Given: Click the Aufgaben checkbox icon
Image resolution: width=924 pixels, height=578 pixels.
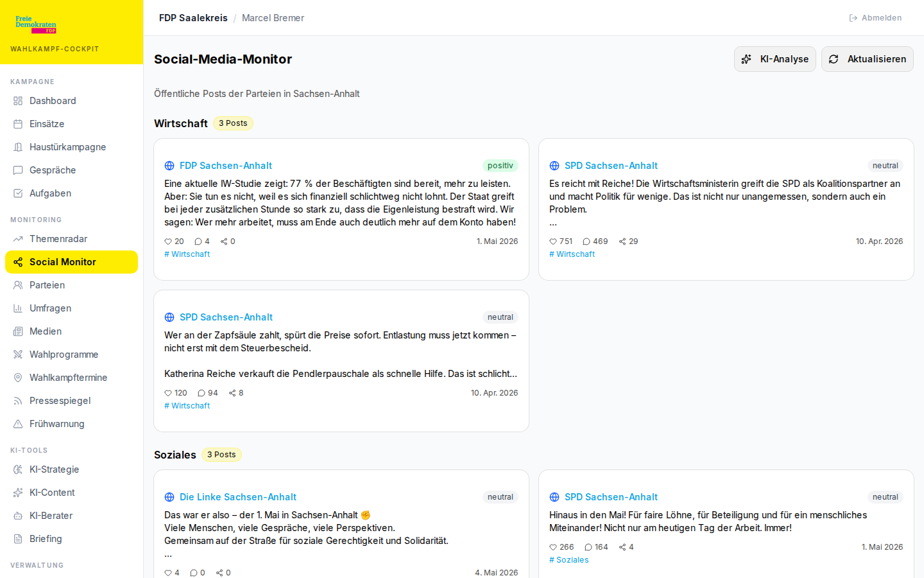Looking at the screenshot, I should 18,193.
